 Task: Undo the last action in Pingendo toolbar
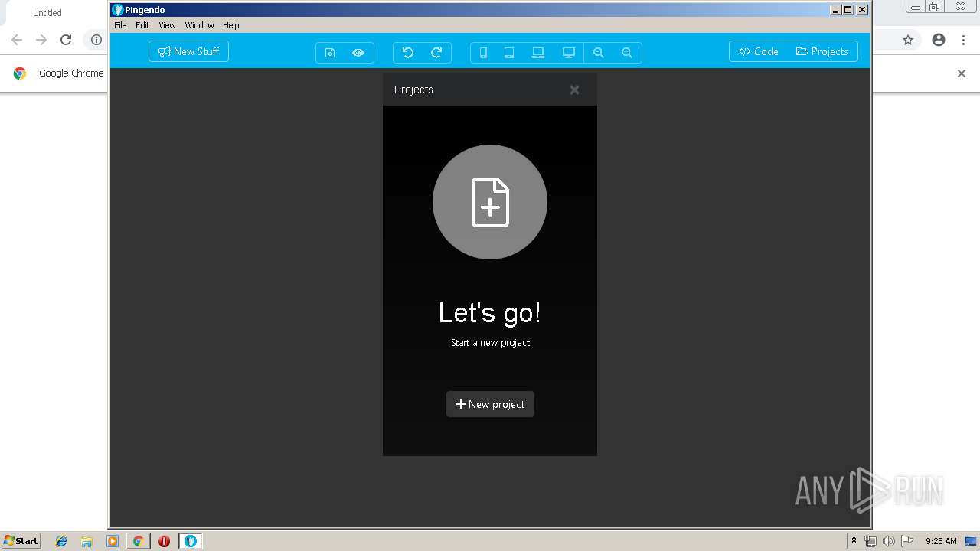click(x=408, y=52)
